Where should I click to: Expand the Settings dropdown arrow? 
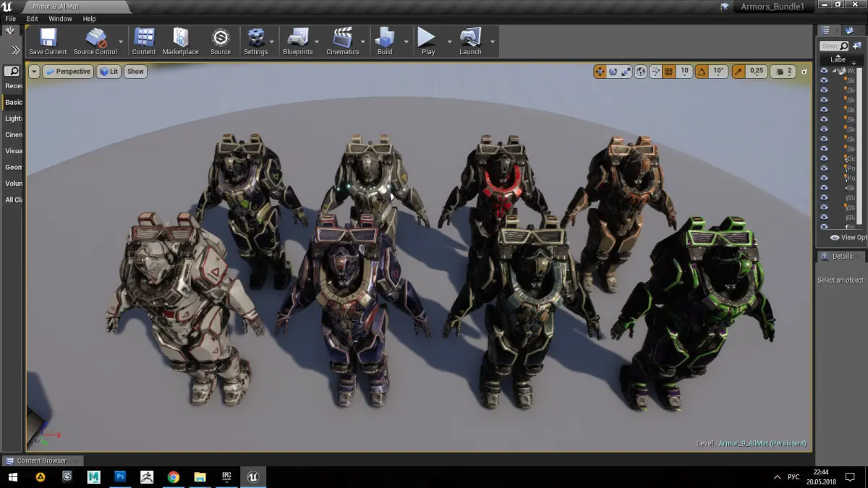pyautogui.click(x=272, y=42)
